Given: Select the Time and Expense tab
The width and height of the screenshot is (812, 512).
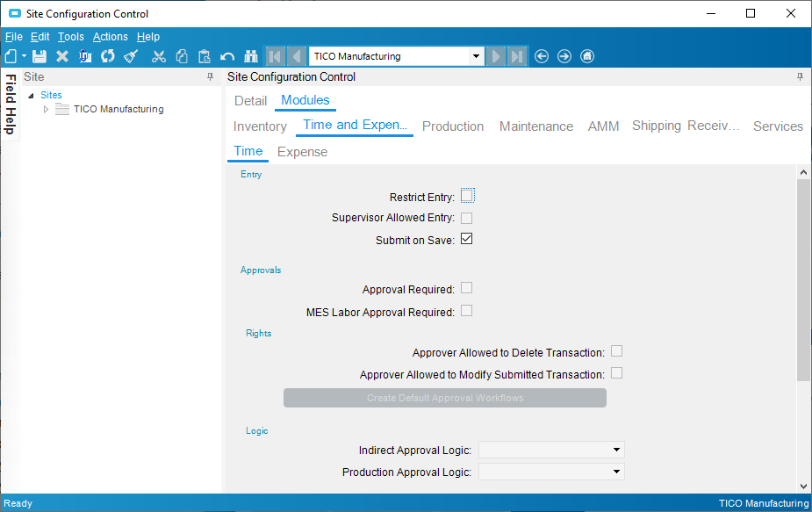Looking at the screenshot, I should click(x=355, y=125).
